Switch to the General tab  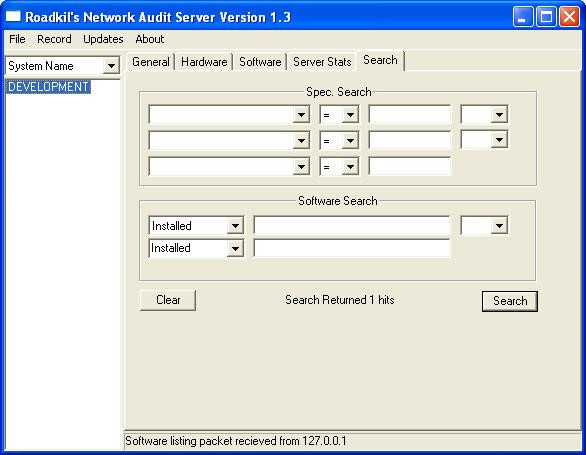(151, 62)
